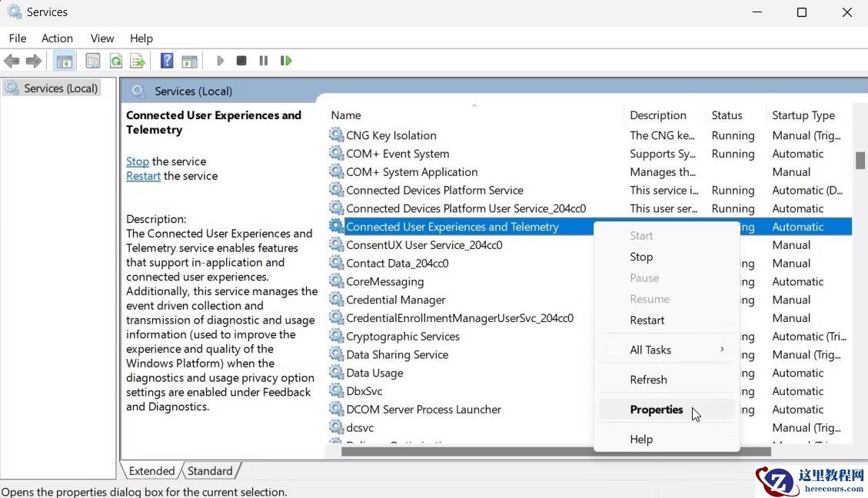The image size is (868, 498).
Task: Open the blue Help question mark icon
Action: click(166, 61)
